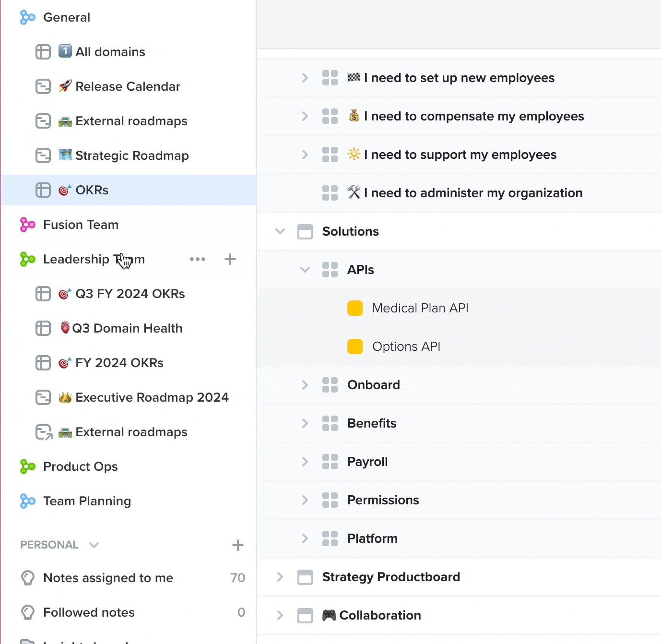The width and height of the screenshot is (661, 644).
Task: Expand the Payroll feature group
Action: [x=305, y=461]
